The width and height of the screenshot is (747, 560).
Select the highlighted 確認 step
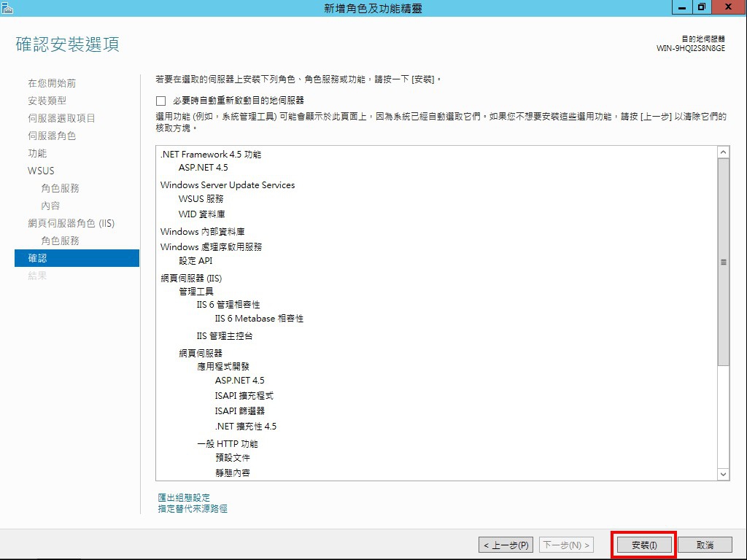pyautogui.click(x=77, y=258)
